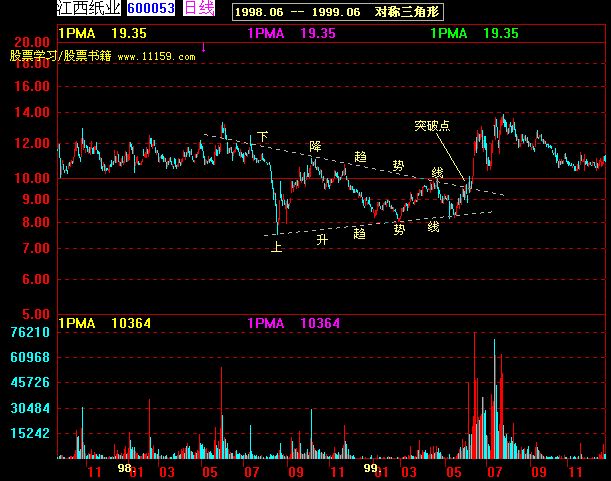Click the 16.00 price axis label
This screenshot has width=611, height=481.
tap(32, 87)
